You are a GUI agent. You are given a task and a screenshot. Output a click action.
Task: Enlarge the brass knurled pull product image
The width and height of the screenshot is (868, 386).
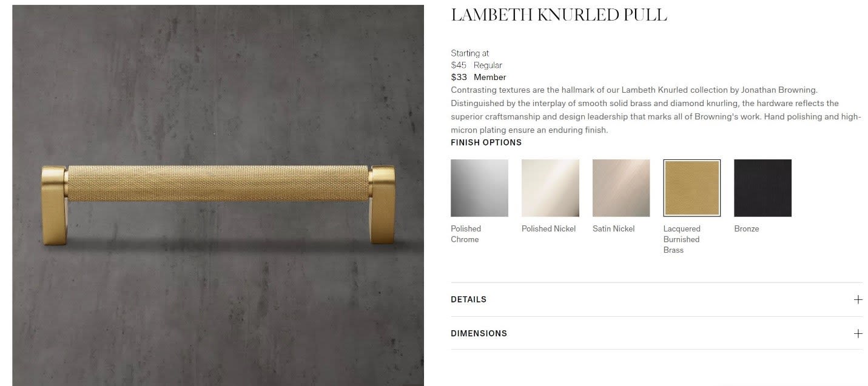point(218,195)
